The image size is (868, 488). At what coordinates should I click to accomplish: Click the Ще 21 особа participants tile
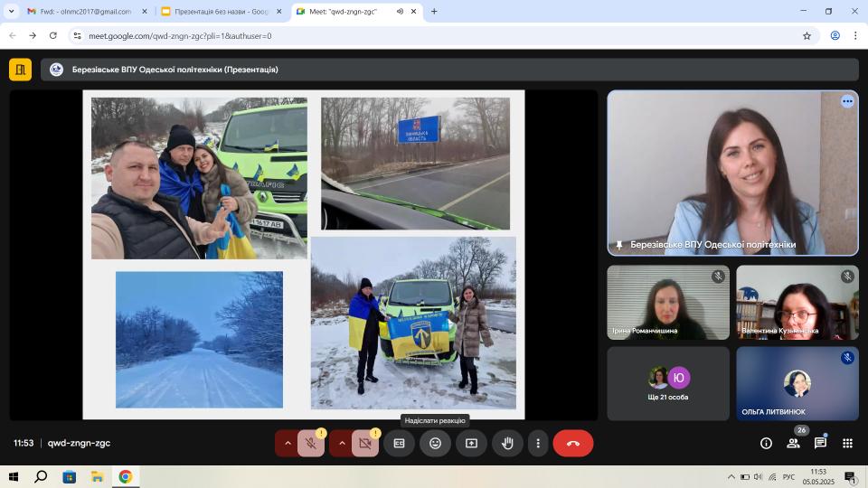[x=667, y=383]
